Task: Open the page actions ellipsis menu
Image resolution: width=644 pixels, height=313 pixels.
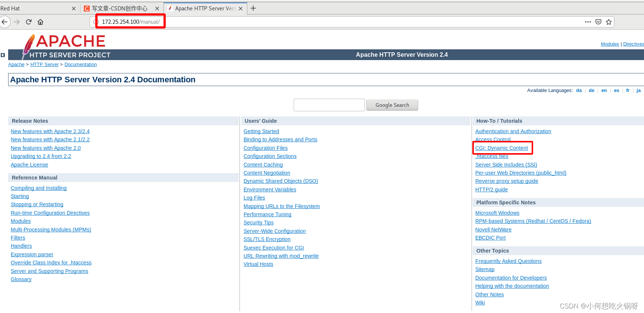Action: click(588, 22)
